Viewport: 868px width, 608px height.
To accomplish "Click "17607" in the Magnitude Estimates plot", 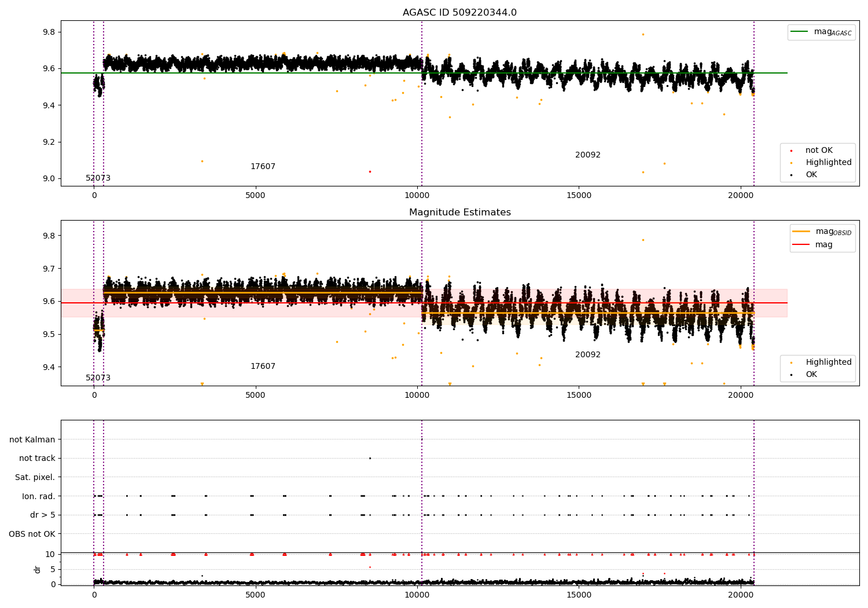I will tap(263, 367).
